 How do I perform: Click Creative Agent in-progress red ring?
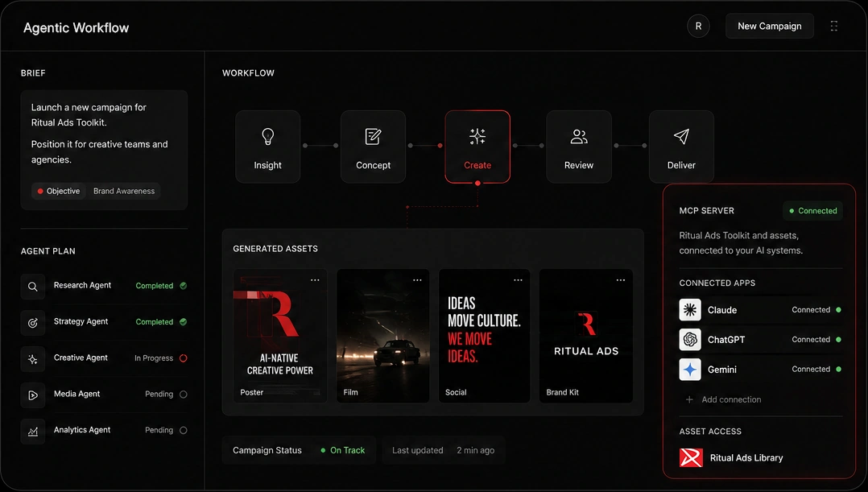click(184, 358)
